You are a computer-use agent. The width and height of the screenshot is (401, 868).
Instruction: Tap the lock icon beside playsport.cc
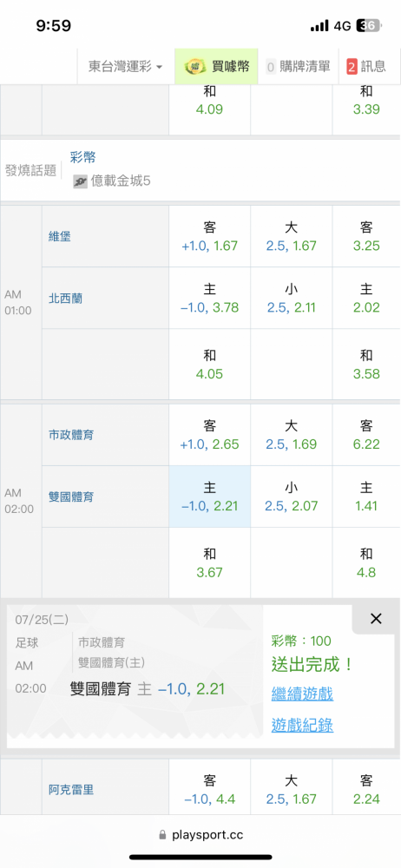tap(162, 834)
